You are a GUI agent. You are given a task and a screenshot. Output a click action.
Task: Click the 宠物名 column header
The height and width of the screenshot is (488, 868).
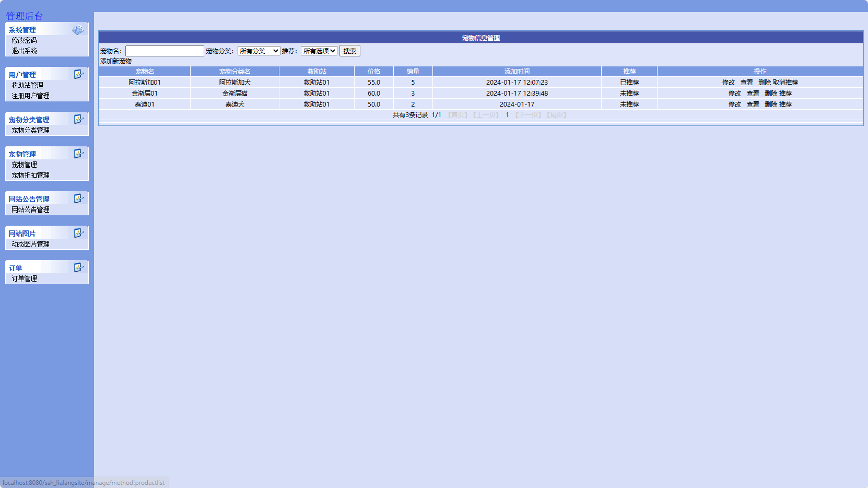[145, 72]
